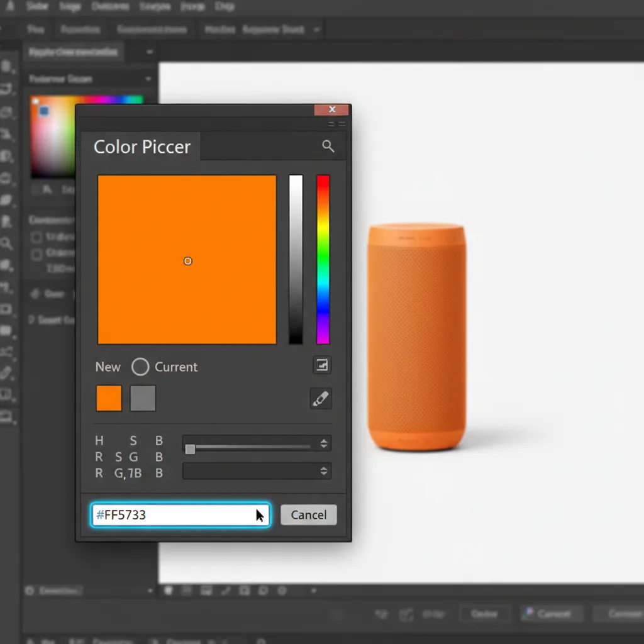
Task: Click the orange New color swatch
Action: [109, 398]
